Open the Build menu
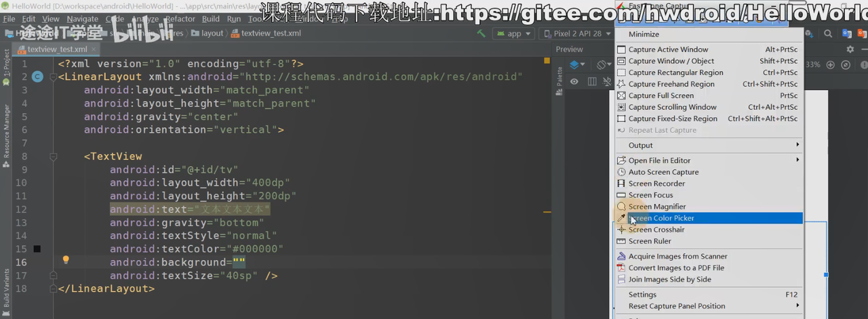Viewport: 868px width, 319px height. (x=211, y=19)
